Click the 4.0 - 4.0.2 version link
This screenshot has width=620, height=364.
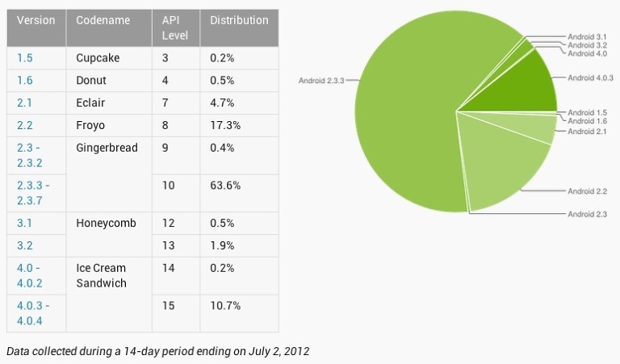click(x=28, y=275)
